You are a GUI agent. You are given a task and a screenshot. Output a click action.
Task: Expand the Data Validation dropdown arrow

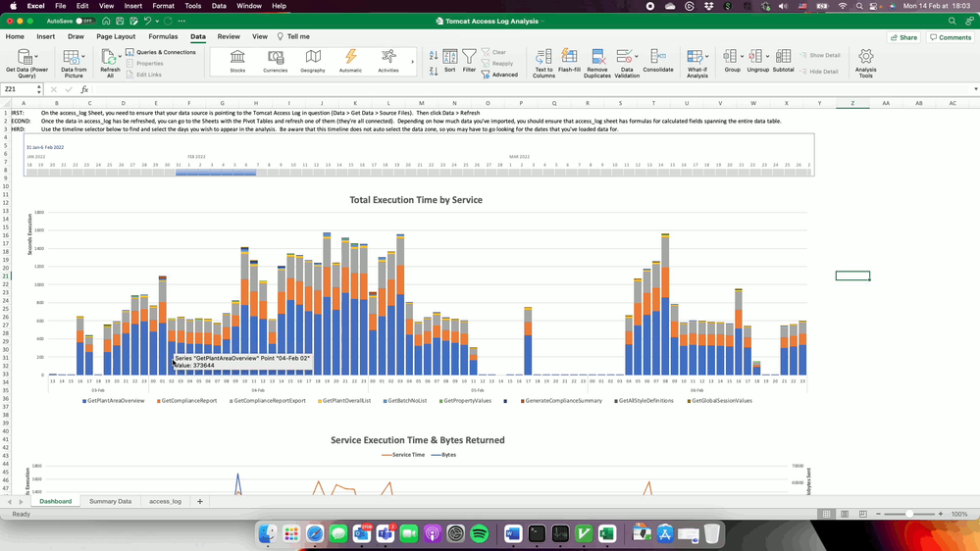coord(637,56)
